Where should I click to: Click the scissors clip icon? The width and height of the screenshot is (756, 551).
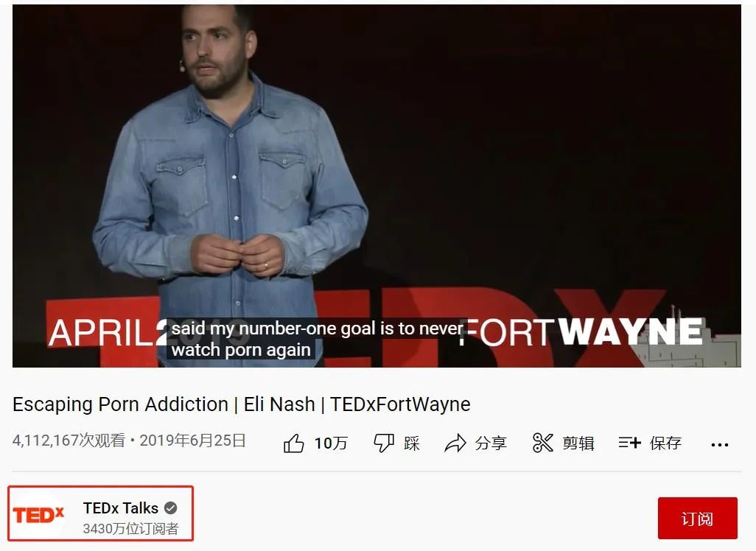(543, 443)
